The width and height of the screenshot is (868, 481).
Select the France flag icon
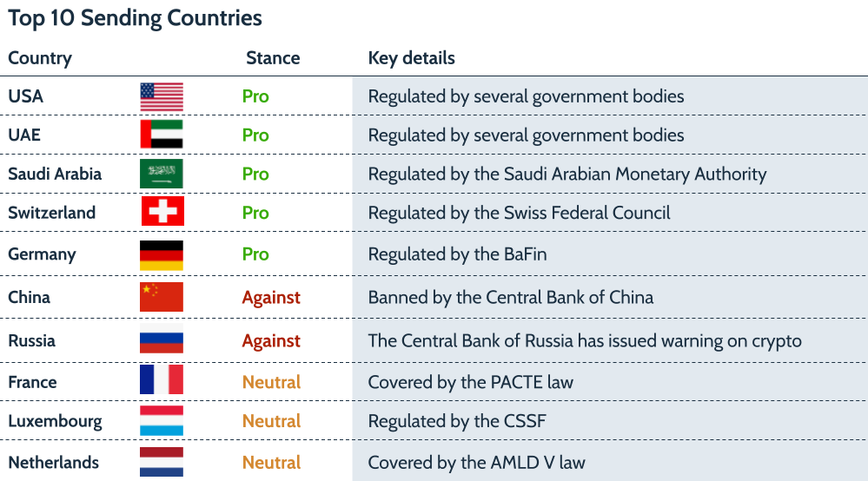click(x=162, y=379)
